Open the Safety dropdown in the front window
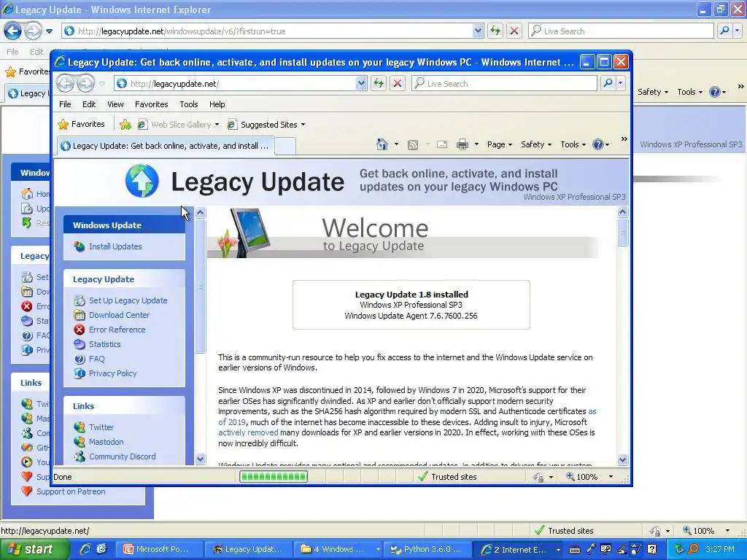This screenshot has width=747, height=560. pos(536,144)
